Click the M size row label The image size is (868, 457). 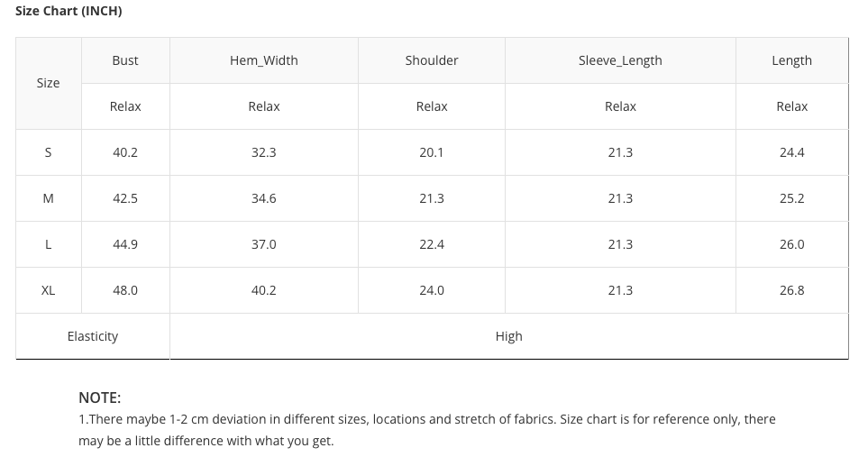pos(49,198)
